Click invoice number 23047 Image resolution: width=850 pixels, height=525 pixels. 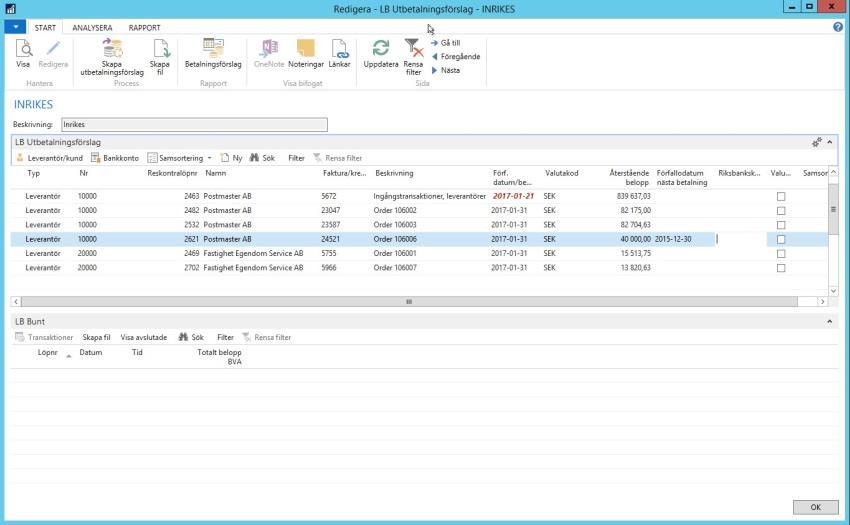point(331,210)
